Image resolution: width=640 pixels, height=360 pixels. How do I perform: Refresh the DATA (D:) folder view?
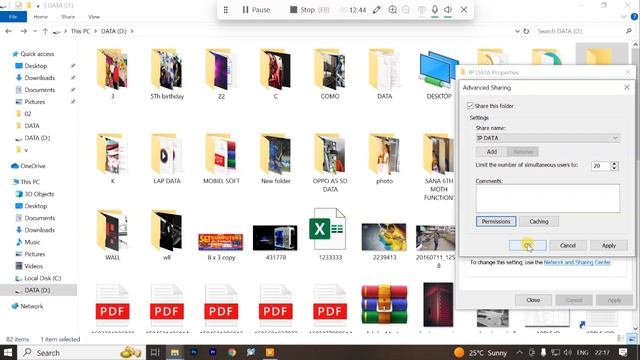click(526, 31)
